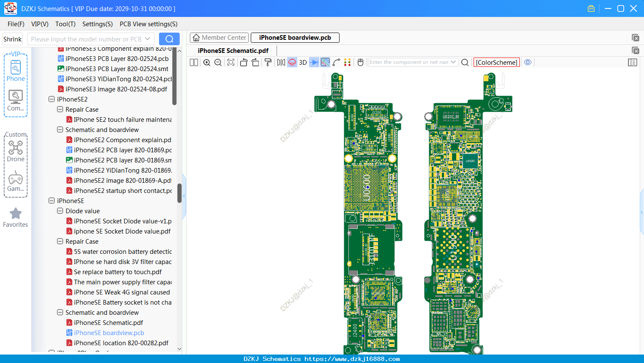644x363 pixels.
Task: Open iPhoneSE2 startup short contact file
Action: pyautogui.click(x=120, y=191)
